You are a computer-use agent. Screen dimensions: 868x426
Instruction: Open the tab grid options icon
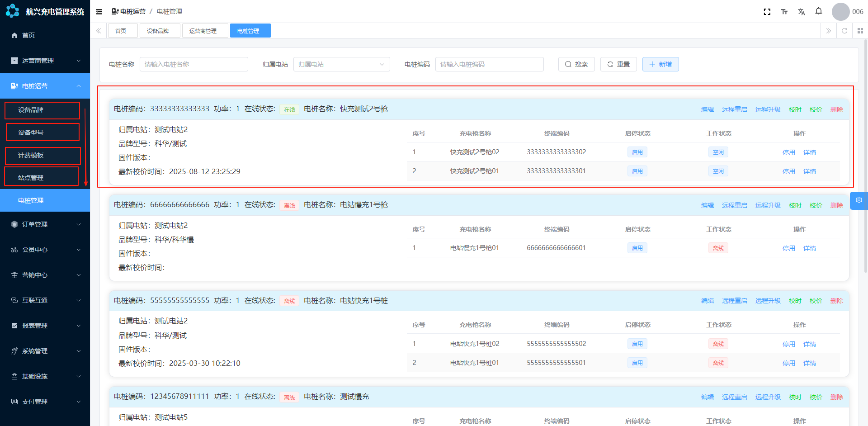[860, 31]
